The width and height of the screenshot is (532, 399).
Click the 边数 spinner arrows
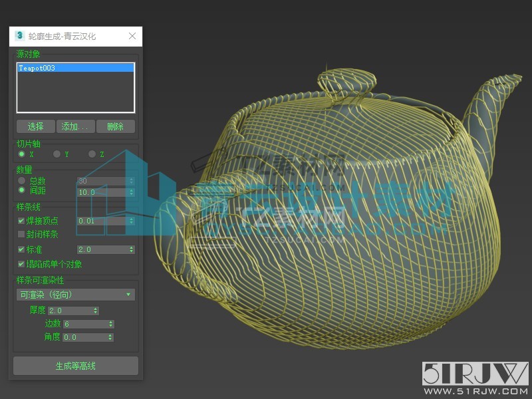111,324
